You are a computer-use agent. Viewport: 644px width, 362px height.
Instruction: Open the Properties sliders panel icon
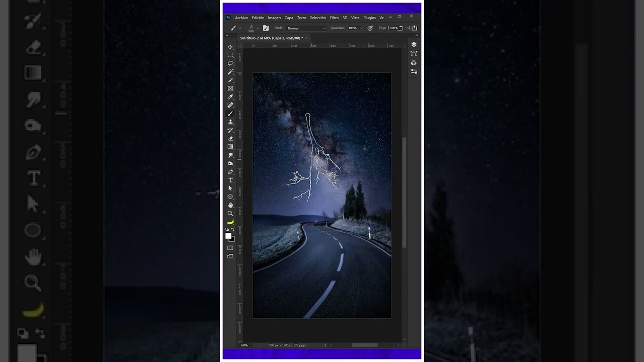tap(414, 72)
